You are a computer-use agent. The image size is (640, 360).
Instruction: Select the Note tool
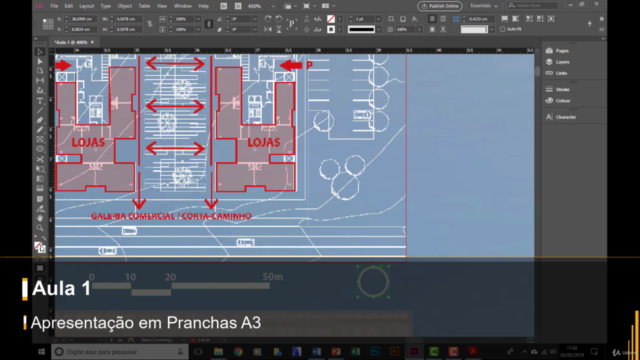click(40, 199)
